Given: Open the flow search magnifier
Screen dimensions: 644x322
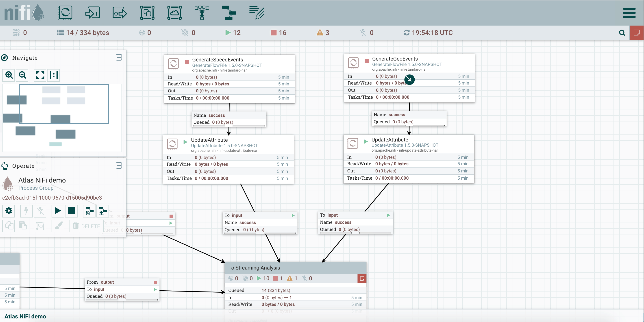Looking at the screenshot, I should coord(622,33).
